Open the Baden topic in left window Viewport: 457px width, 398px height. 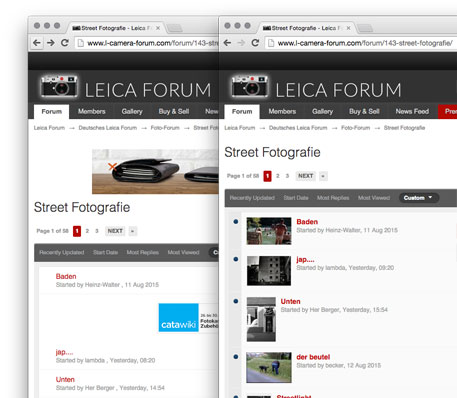click(66, 276)
